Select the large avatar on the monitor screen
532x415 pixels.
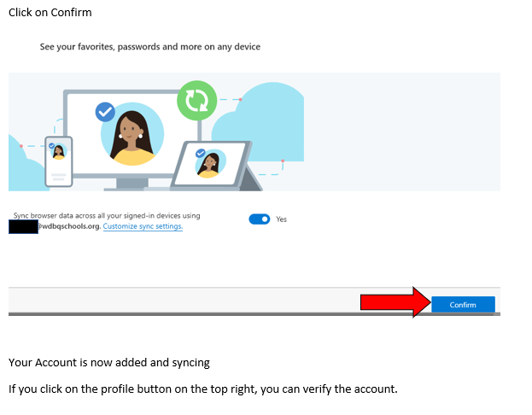[133, 137]
